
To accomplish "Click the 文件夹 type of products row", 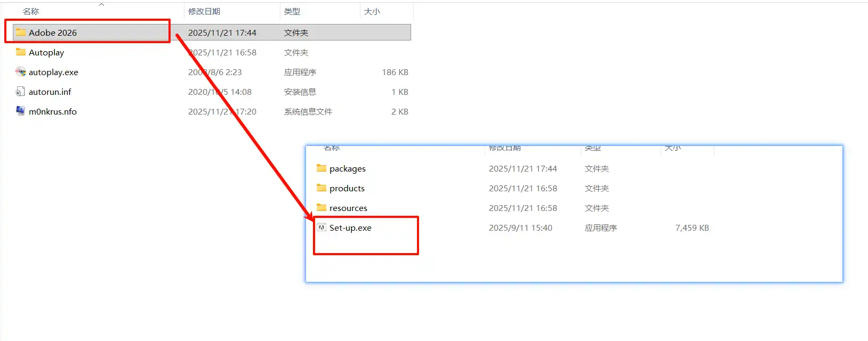I will tap(597, 188).
